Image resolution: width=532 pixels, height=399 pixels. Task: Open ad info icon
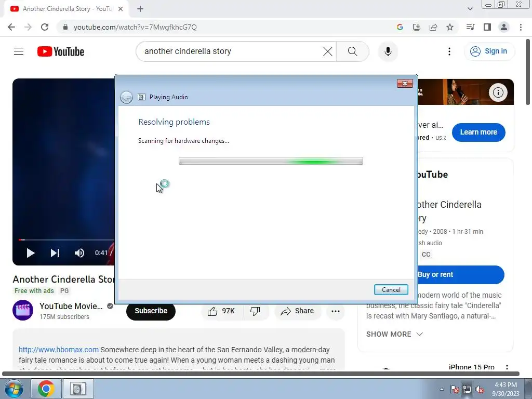click(498, 92)
